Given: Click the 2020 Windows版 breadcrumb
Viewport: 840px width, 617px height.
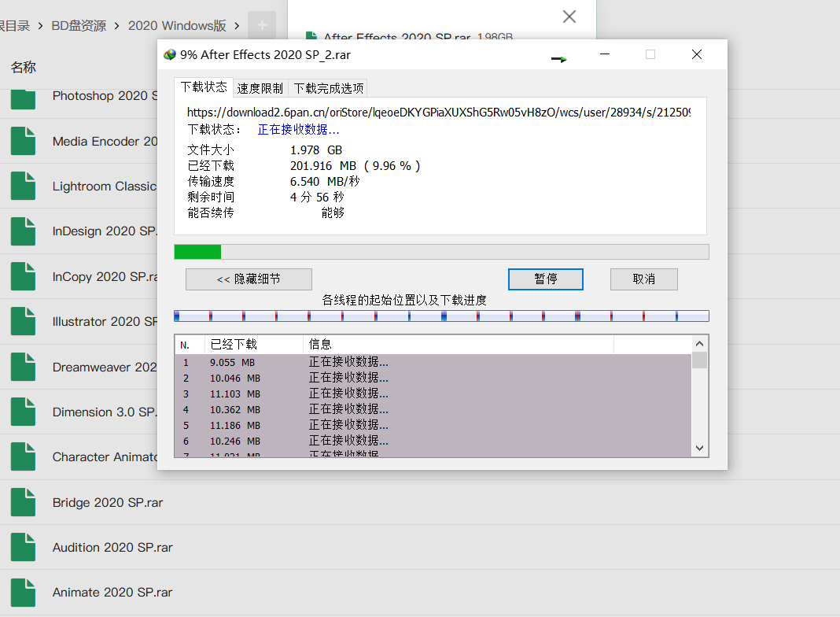Looking at the screenshot, I should 177,26.
